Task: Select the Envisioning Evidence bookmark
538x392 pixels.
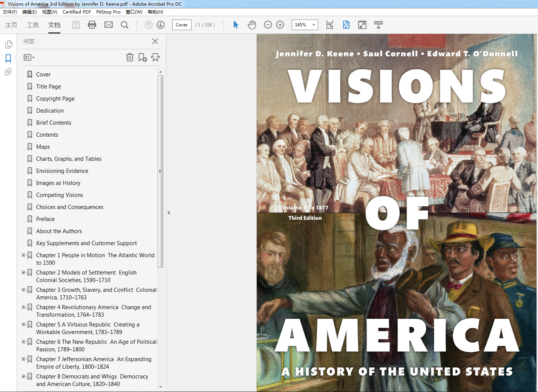Action: 62,171
